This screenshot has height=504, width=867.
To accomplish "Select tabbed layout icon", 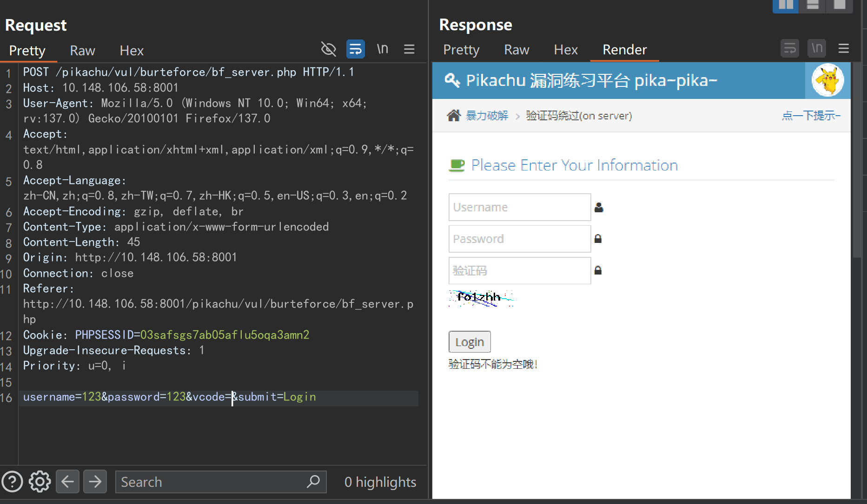I will pyautogui.click(x=840, y=6).
